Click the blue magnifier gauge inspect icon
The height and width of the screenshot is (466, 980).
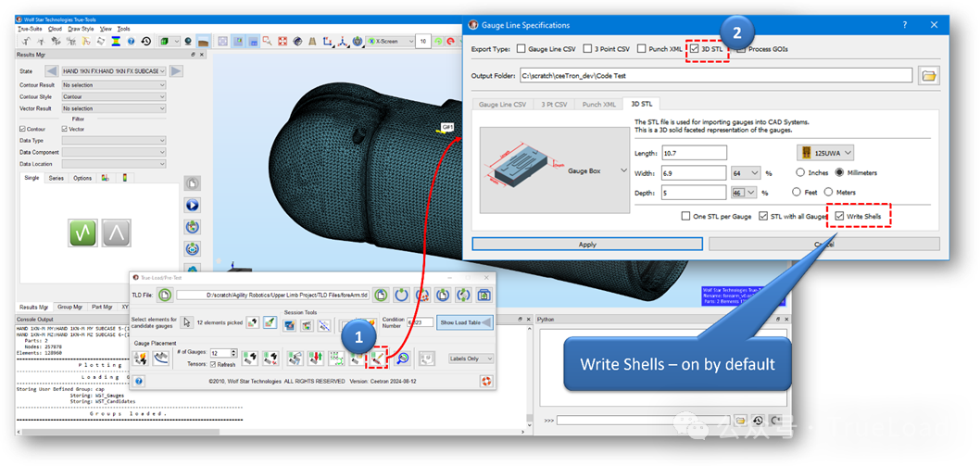(x=403, y=359)
